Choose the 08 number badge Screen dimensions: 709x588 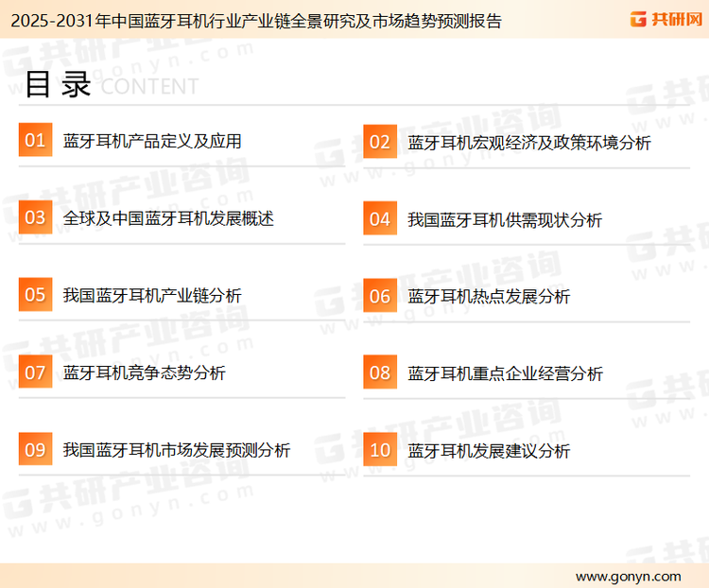379,373
